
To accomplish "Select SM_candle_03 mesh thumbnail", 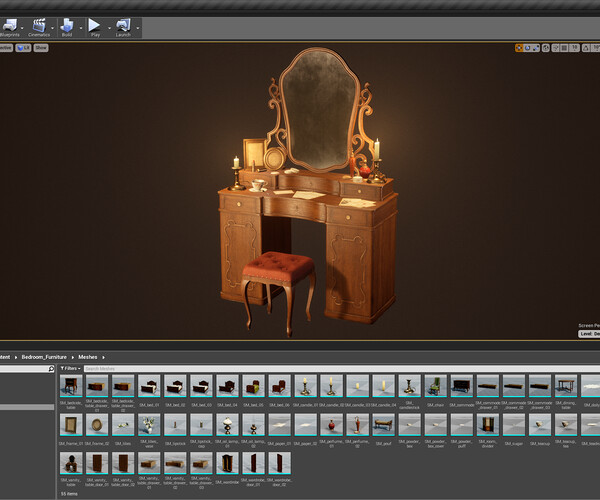I will pos(357,386).
